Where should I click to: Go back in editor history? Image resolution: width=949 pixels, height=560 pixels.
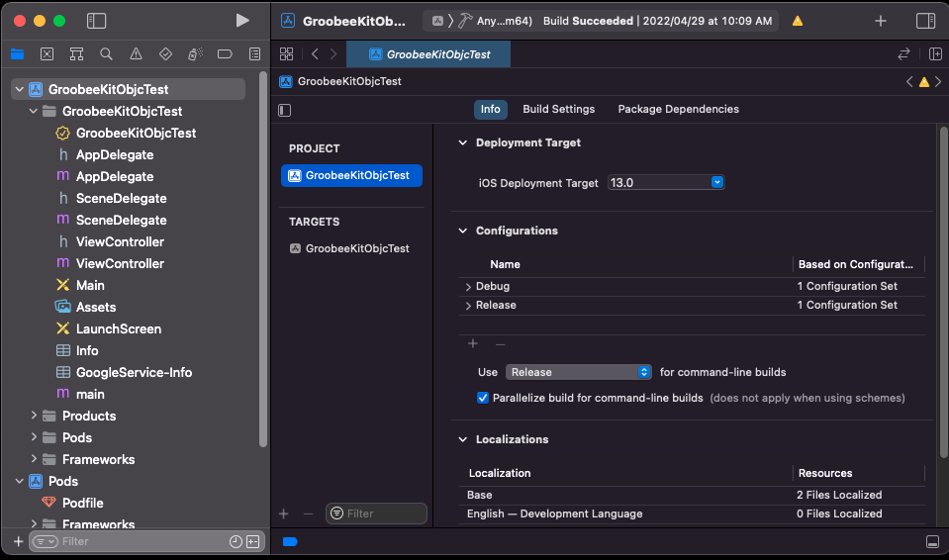[315, 53]
